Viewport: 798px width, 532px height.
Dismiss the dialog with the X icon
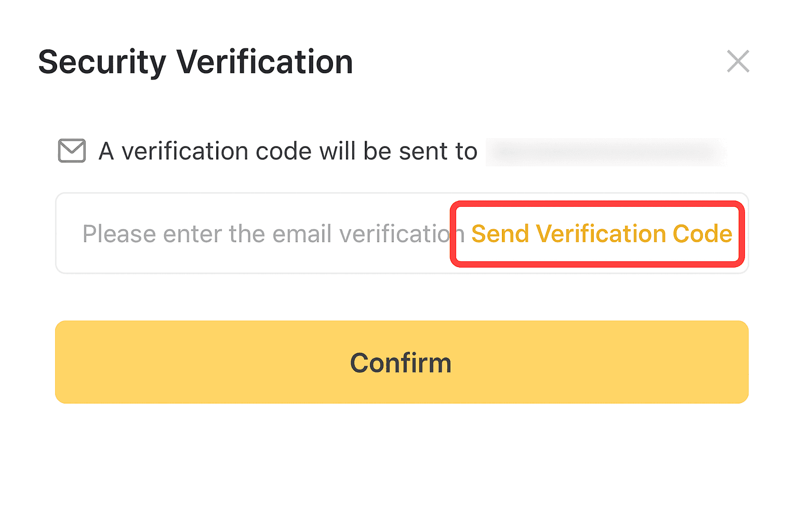click(x=738, y=61)
